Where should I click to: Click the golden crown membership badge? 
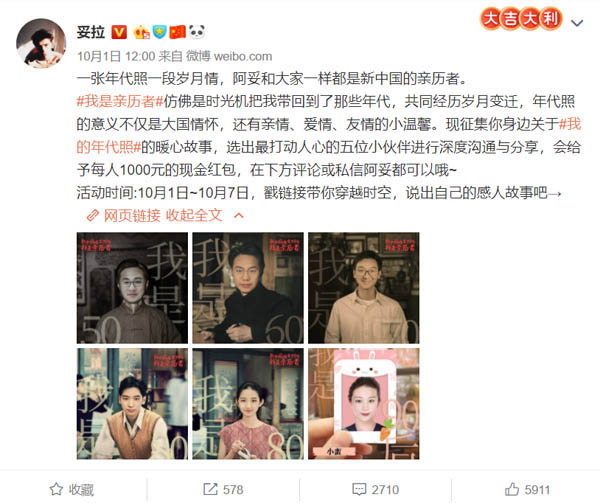(x=141, y=32)
